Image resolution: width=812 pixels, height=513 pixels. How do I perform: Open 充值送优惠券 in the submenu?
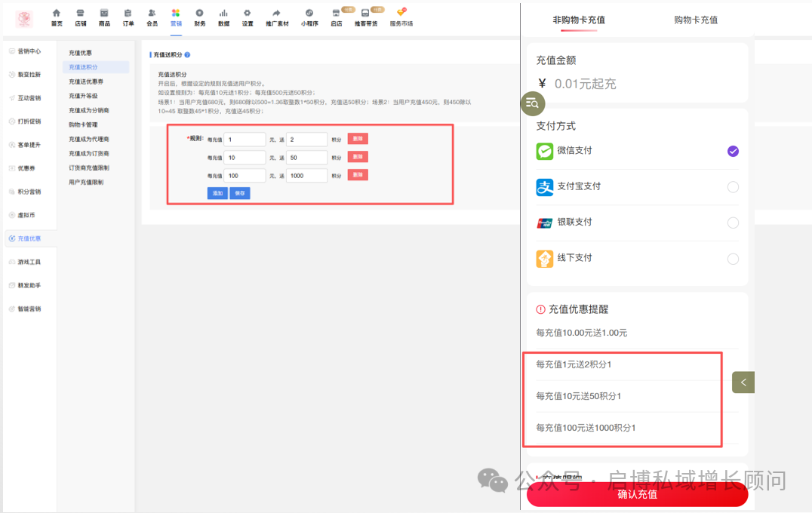point(85,81)
